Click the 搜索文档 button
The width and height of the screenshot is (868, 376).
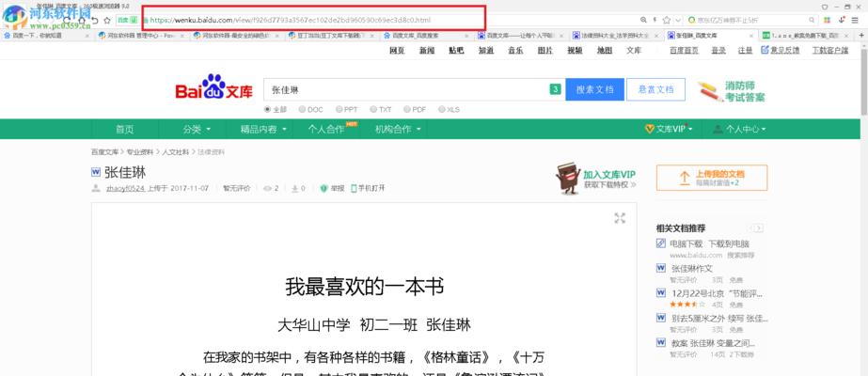tap(594, 89)
